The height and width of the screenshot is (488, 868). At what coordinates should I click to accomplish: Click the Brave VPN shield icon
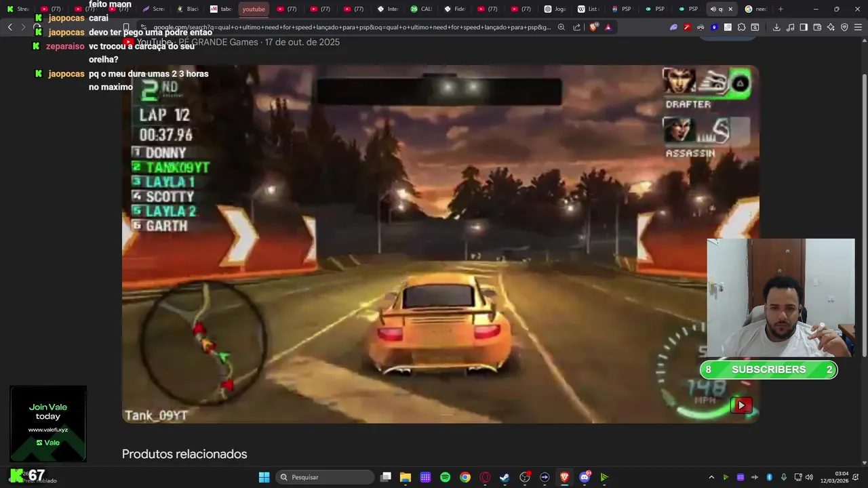pos(844,27)
